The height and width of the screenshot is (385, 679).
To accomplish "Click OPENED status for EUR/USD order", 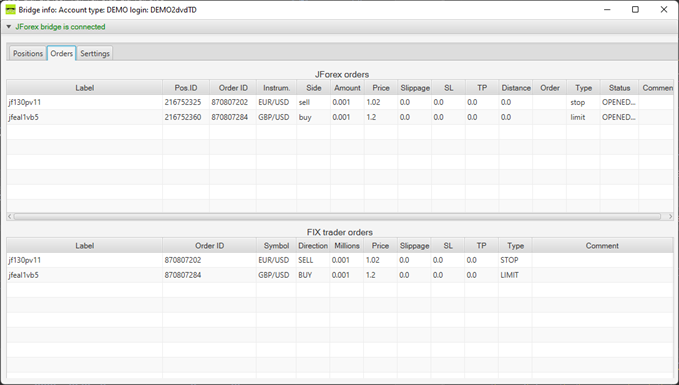I will click(x=619, y=102).
